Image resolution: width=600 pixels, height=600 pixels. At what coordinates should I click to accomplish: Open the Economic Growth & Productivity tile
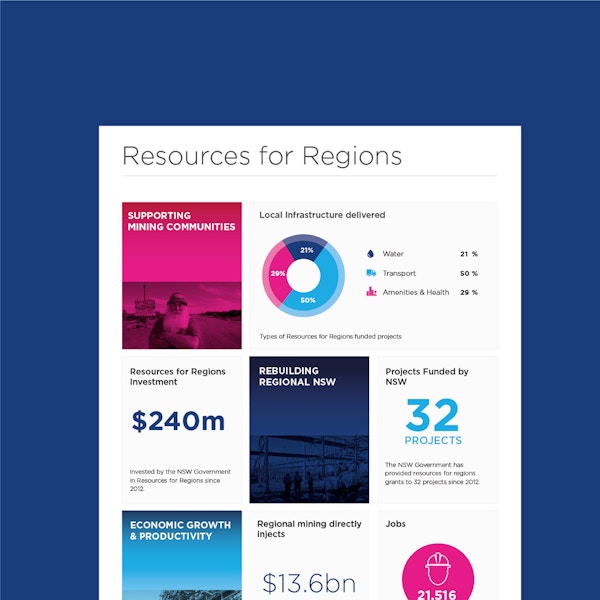pos(182,554)
